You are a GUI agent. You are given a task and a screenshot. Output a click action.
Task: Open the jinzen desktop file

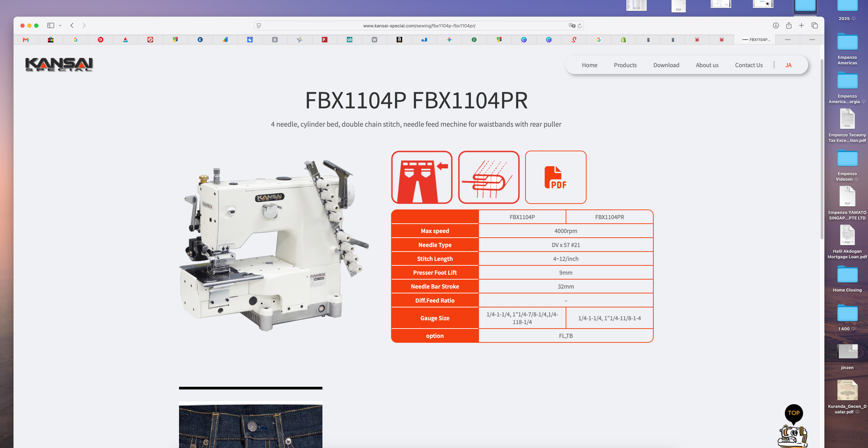pyautogui.click(x=847, y=357)
